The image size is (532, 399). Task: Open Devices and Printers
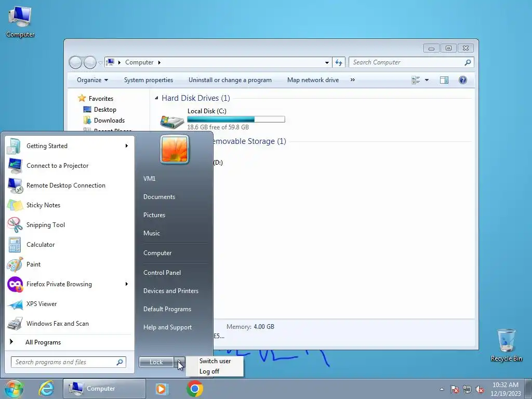tap(170, 291)
